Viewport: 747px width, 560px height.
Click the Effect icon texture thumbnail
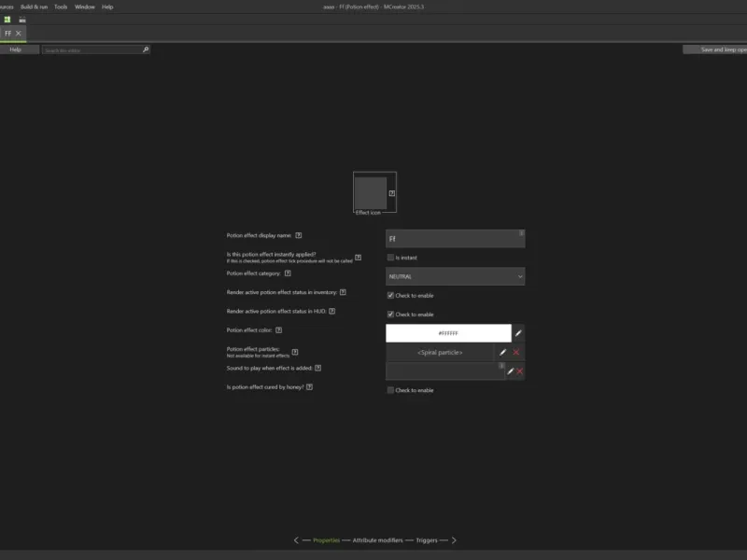[370, 193]
